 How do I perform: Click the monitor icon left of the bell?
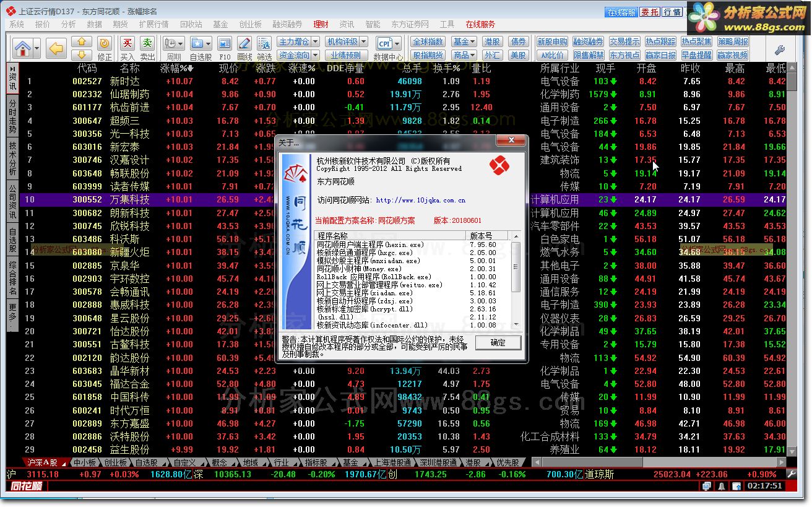pyautogui.click(x=707, y=486)
